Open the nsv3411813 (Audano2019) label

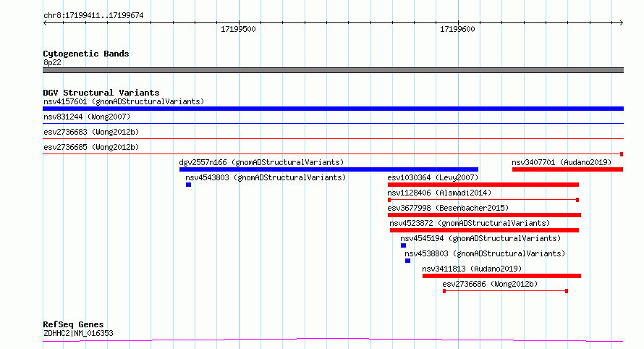click(x=472, y=269)
